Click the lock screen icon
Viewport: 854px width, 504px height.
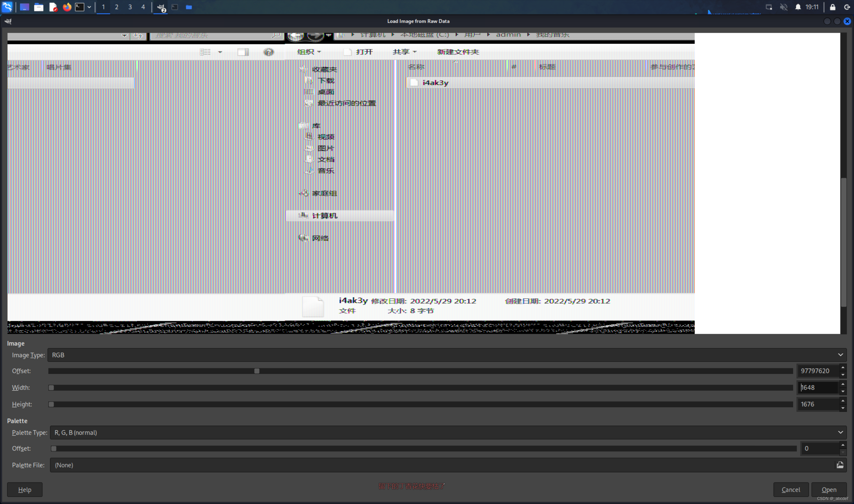(x=833, y=7)
